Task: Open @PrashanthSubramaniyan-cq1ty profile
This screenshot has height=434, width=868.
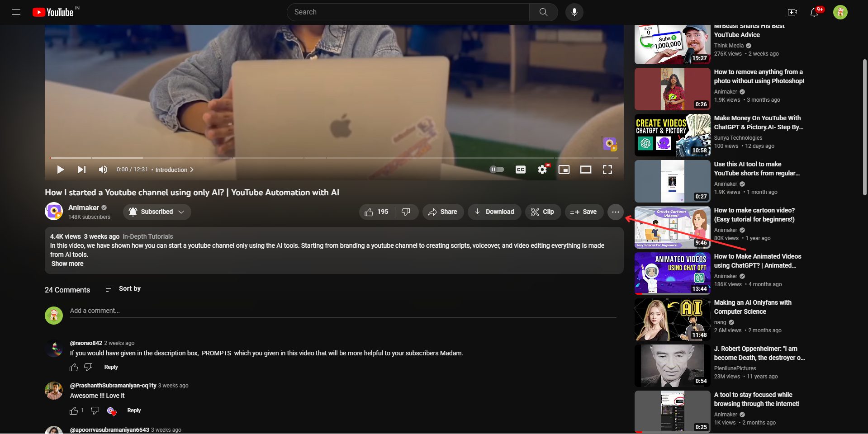Action: tap(113, 386)
